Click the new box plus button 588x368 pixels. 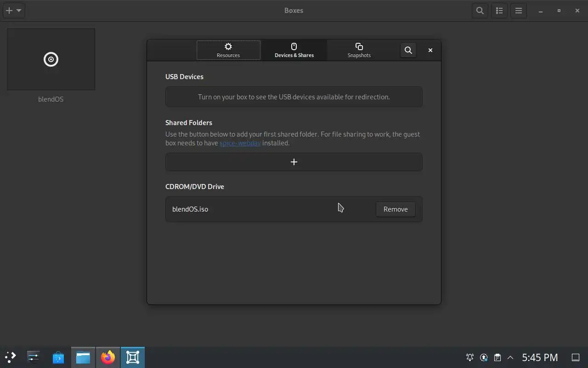9,11
